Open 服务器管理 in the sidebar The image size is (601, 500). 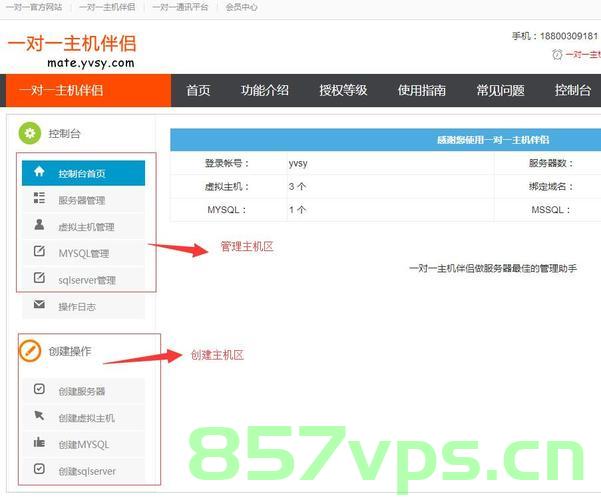point(83,200)
